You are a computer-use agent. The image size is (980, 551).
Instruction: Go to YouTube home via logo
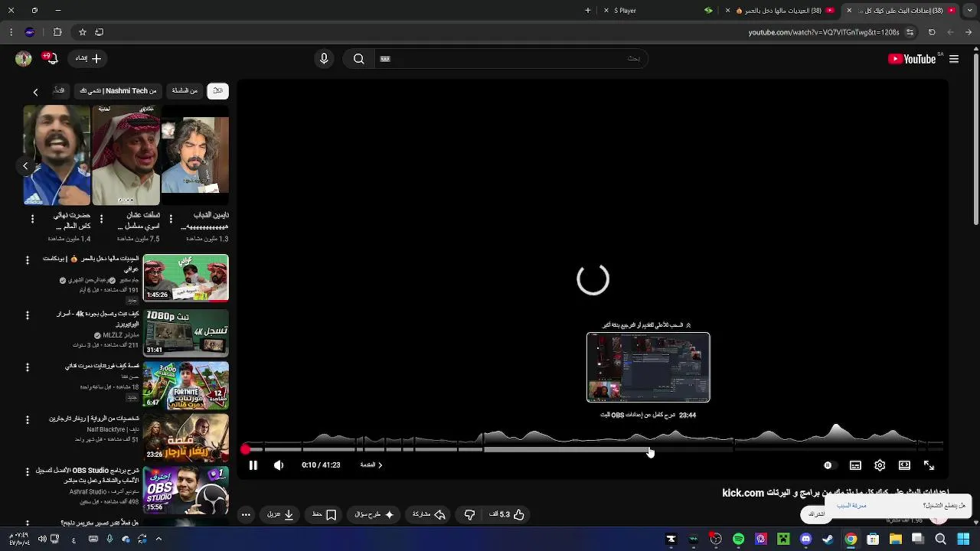click(912, 59)
